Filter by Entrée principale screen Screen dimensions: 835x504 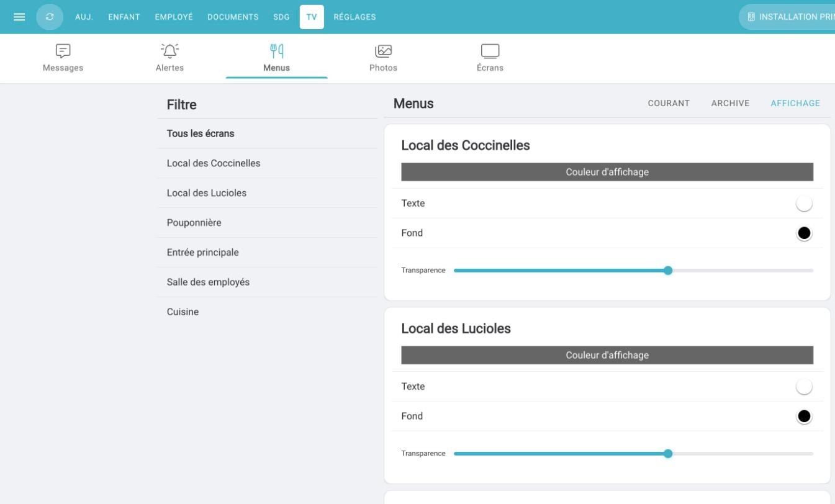pyautogui.click(x=267, y=253)
